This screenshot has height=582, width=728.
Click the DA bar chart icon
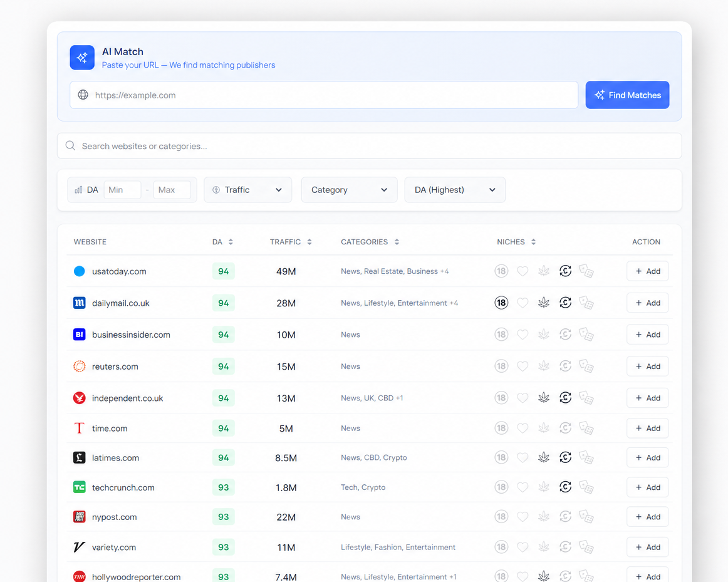[78, 190]
